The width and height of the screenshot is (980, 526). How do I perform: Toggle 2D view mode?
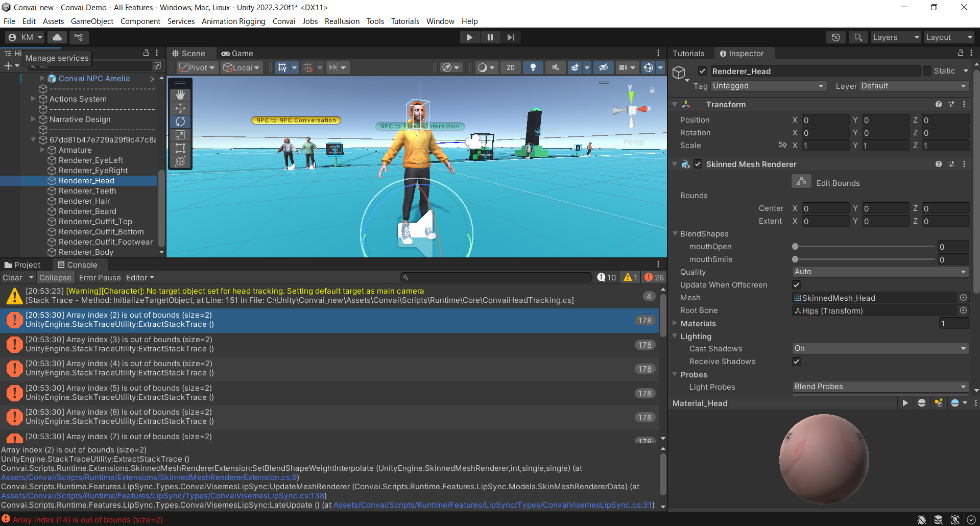click(x=511, y=67)
